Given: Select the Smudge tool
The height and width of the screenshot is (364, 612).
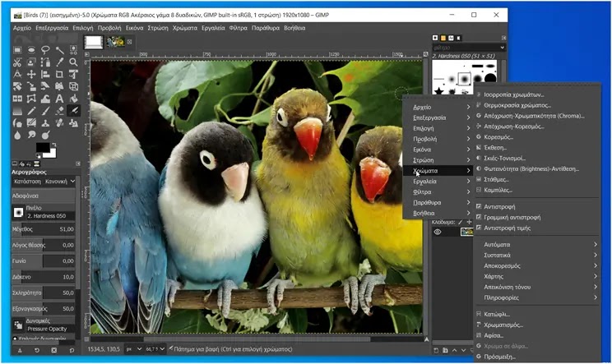Looking at the screenshot, I should tap(31, 136).
